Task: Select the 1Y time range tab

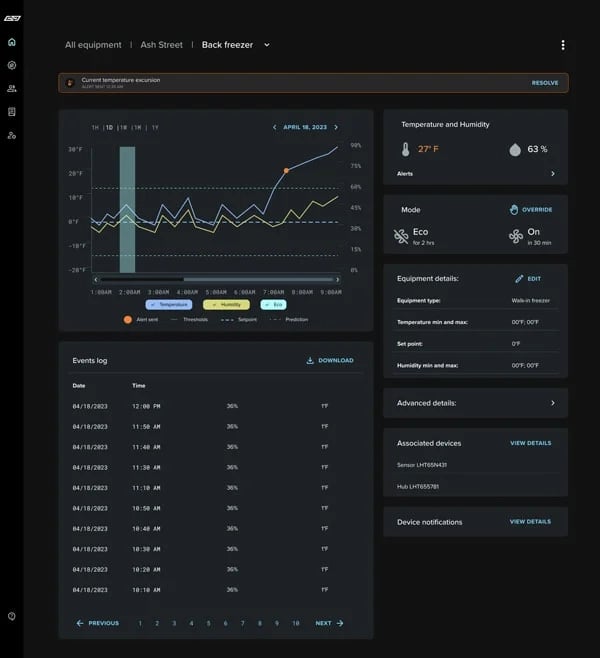Action: 155,128
